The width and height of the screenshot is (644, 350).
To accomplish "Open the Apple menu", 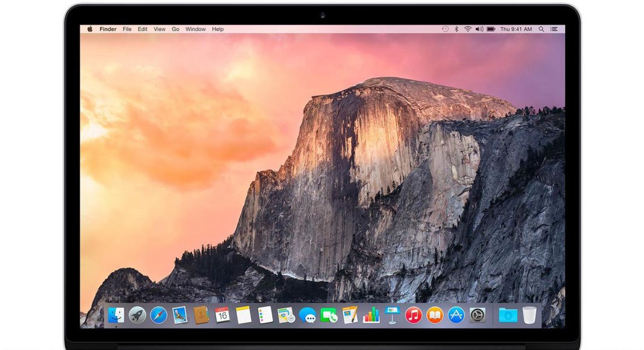I will 90,29.
